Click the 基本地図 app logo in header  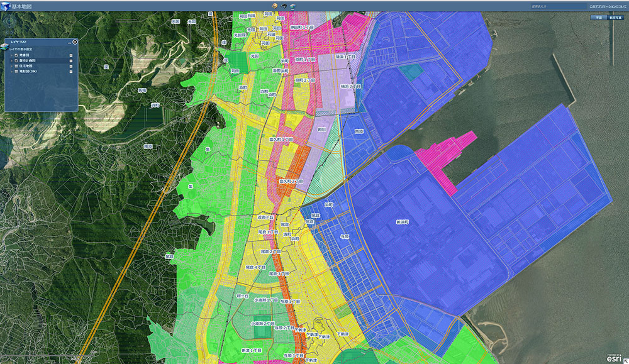6,6
